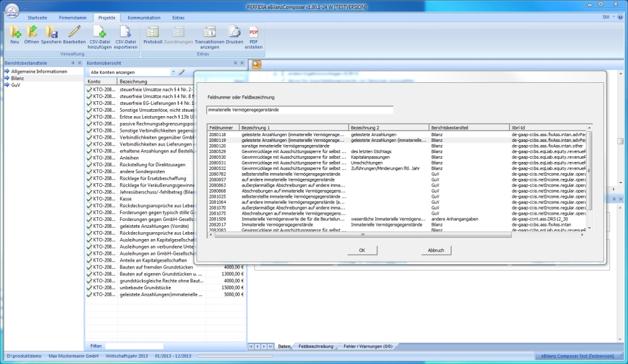
Task: Switch to the Startseite ribbon tab
Action: (x=37, y=18)
